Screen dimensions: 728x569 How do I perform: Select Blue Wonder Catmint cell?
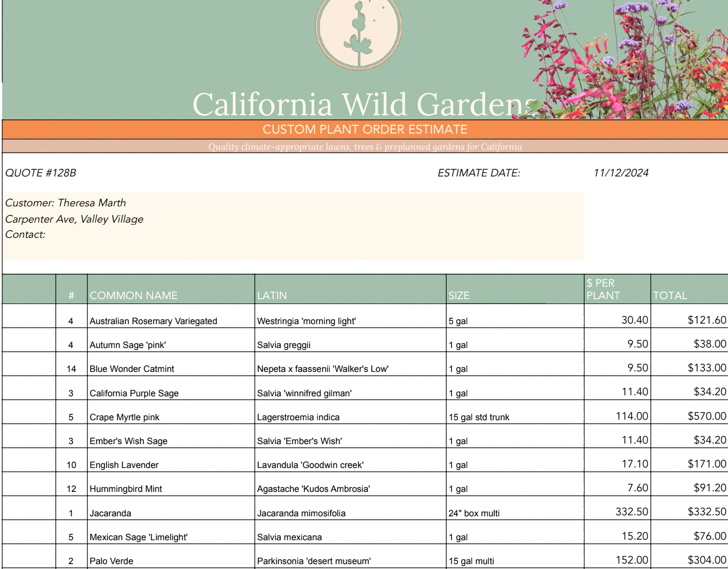click(x=171, y=364)
